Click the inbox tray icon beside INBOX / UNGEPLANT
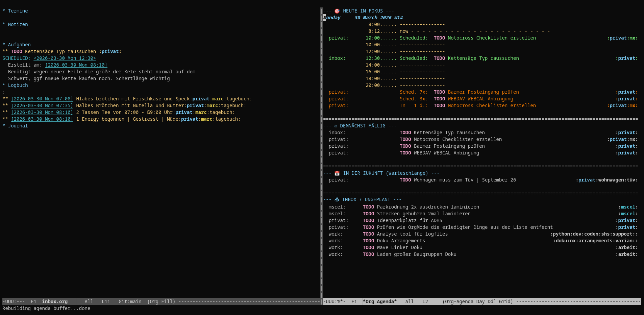The height and width of the screenshot is (315, 644). tap(337, 200)
